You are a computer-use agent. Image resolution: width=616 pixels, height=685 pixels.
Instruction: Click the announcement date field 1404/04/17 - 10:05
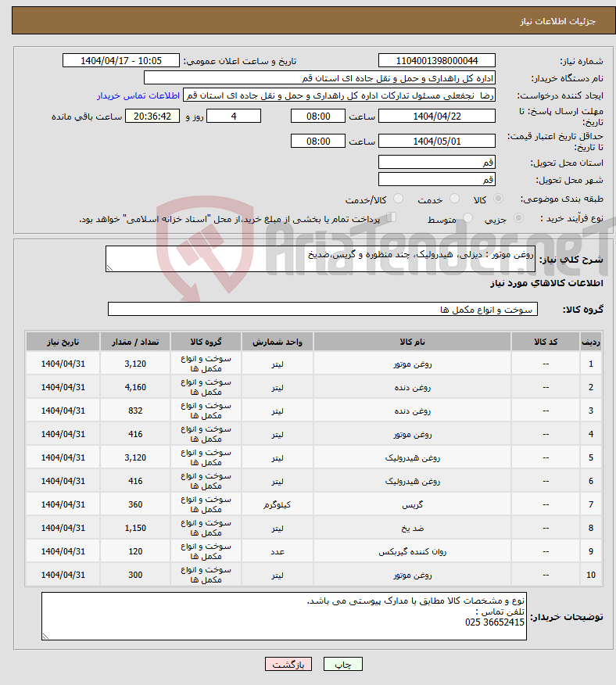coord(121,60)
